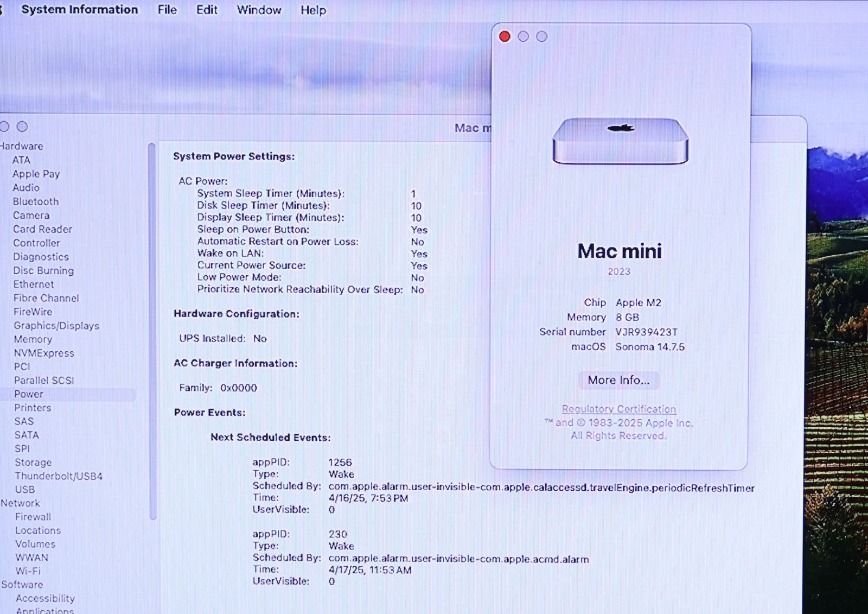Screen dimensions: 868x614
Task: Select SATA in the sidebar
Action: click(x=27, y=435)
